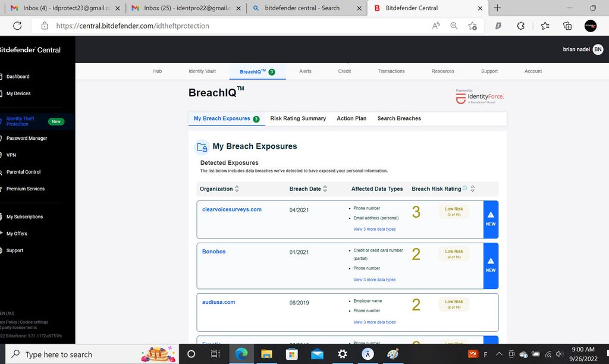609x364 pixels.
Task: Open the Search Breaches tab
Action: [x=399, y=118]
